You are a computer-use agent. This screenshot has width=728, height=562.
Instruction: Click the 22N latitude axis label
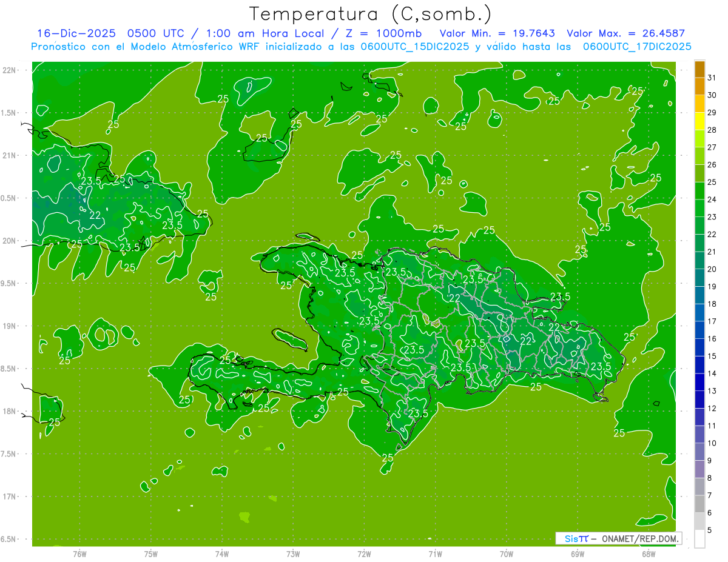[x=10, y=70]
